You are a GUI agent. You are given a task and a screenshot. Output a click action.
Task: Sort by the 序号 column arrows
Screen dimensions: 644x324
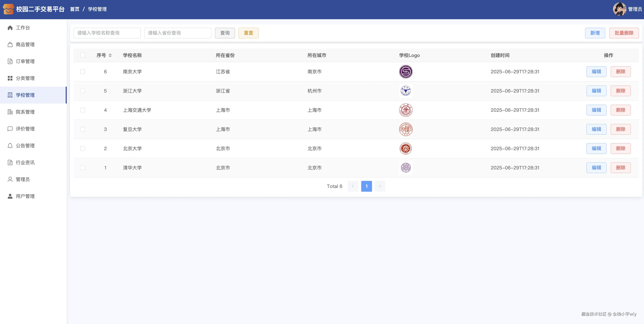pyautogui.click(x=110, y=55)
